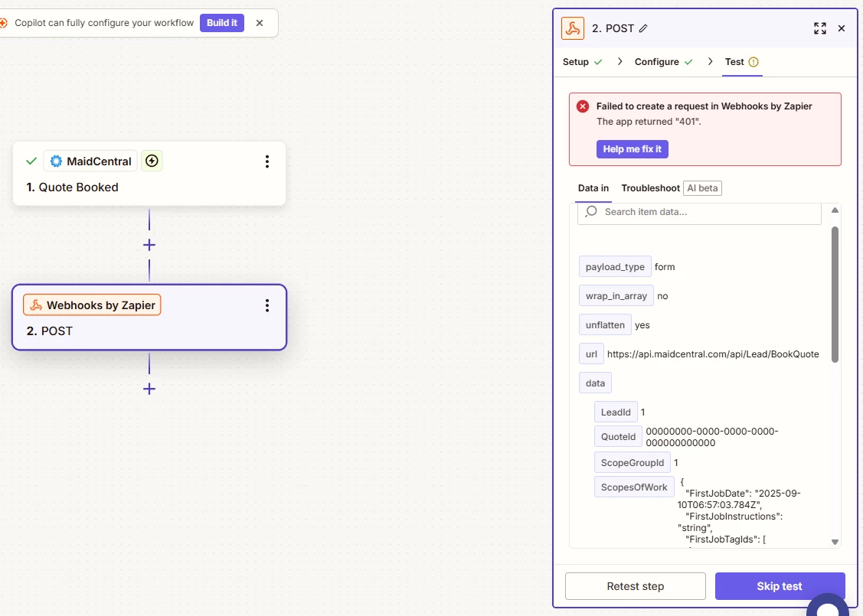Click the ScopeGroupId field label
Image resolution: width=863 pixels, height=616 pixels.
tap(633, 462)
